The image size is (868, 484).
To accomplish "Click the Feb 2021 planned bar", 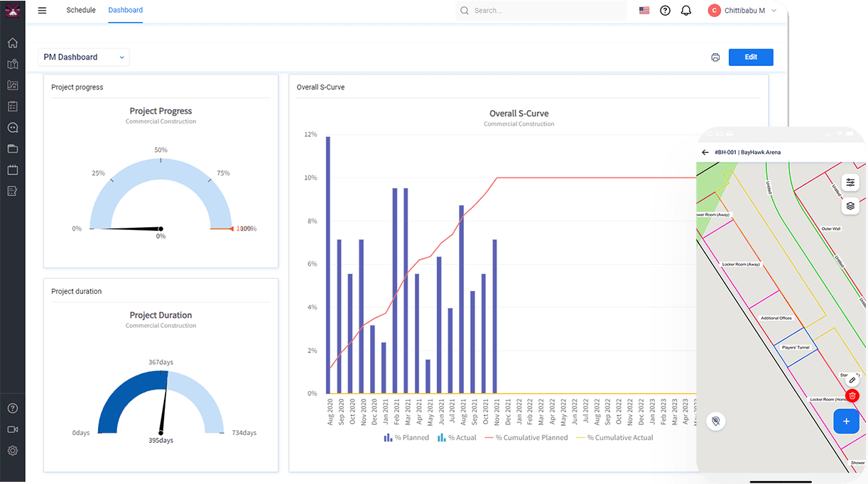I will [394, 290].
